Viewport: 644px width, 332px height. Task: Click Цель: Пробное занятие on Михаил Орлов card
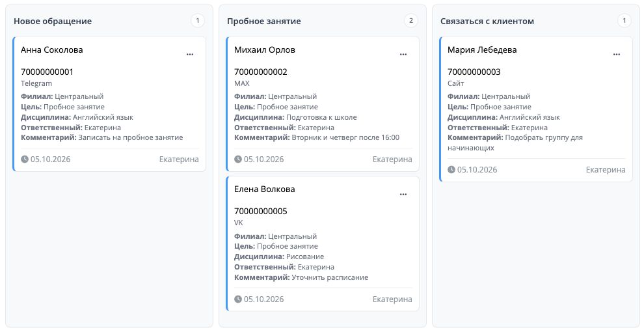pos(276,107)
